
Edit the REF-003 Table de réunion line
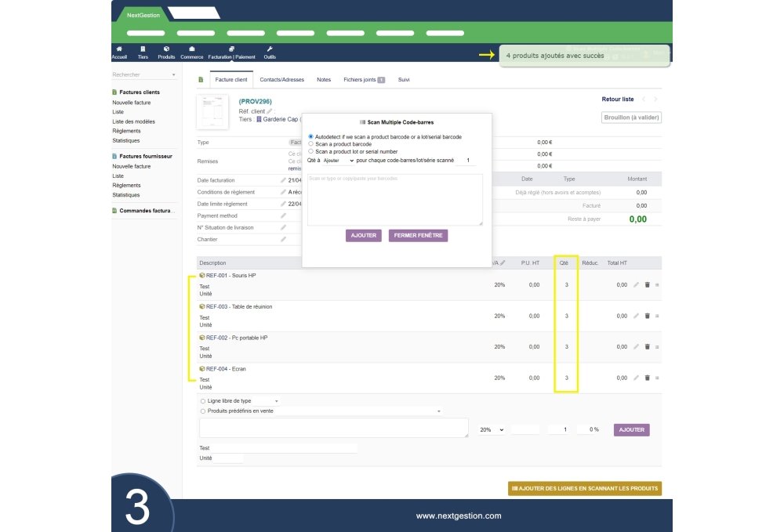(x=636, y=316)
